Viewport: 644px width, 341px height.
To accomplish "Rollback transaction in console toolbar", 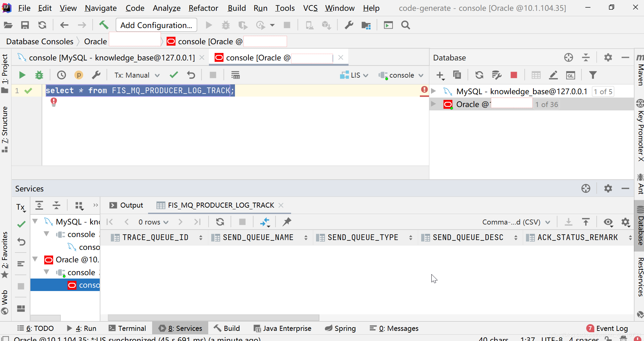I will point(191,75).
